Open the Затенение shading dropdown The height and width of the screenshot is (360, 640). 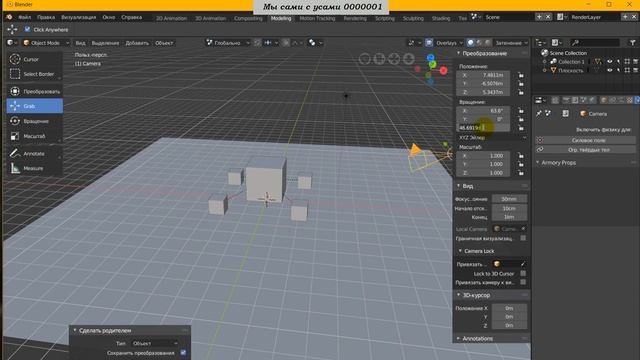click(511, 42)
